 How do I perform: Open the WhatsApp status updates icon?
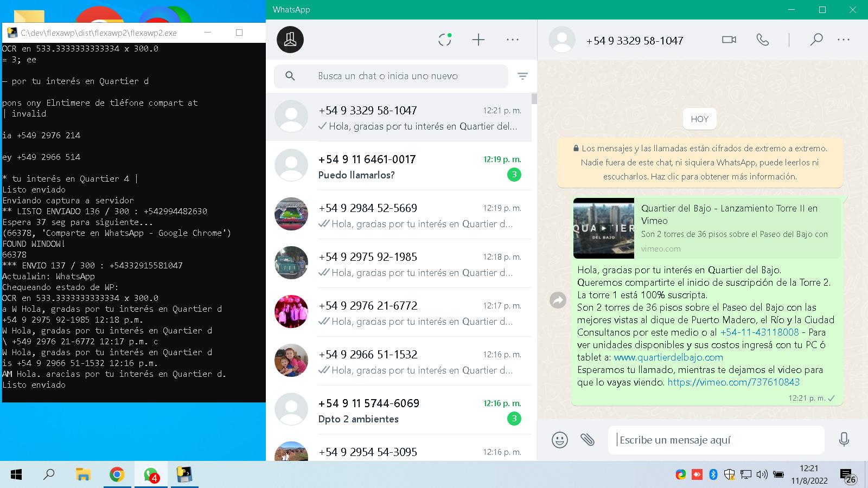[x=445, y=40]
